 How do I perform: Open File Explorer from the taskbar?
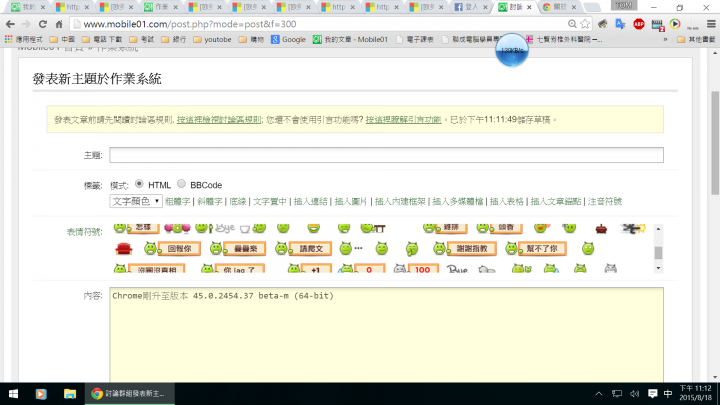(x=70, y=394)
